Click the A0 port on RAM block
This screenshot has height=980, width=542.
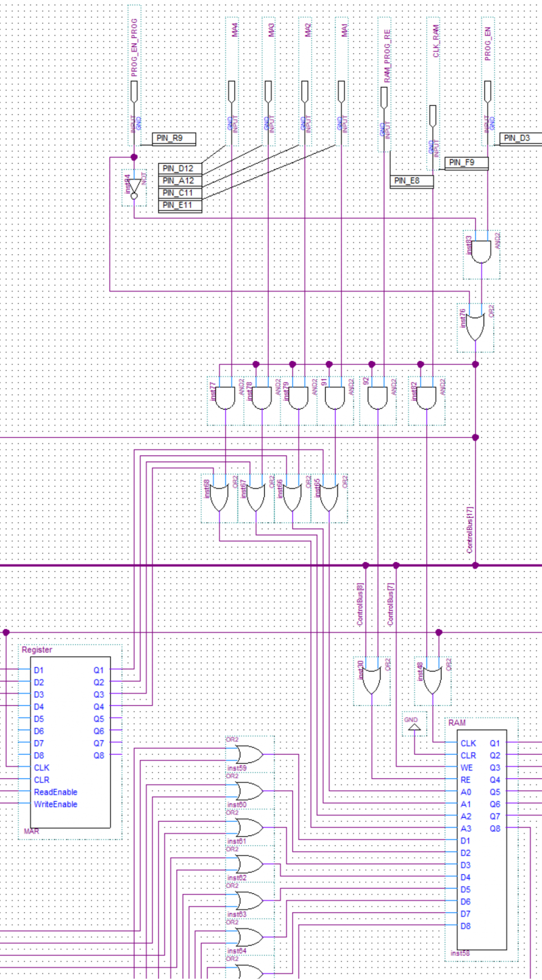466,792
